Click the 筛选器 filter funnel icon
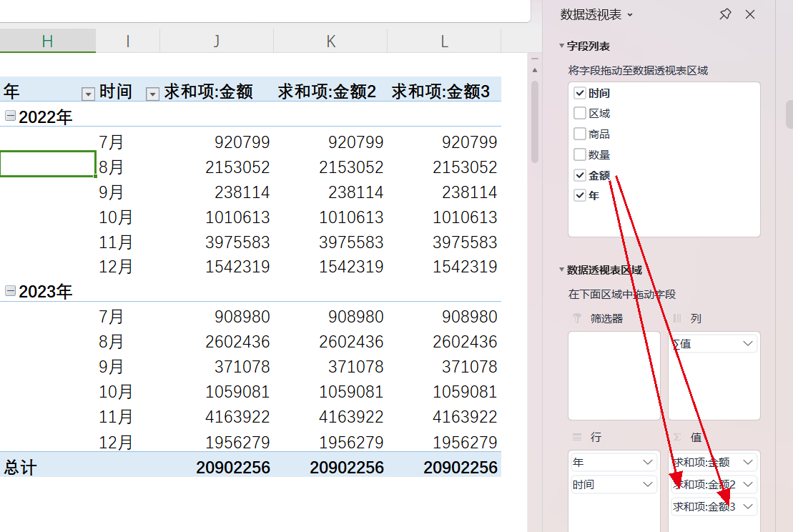Image resolution: width=793 pixels, height=532 pixels. click(x=576, y=318)
